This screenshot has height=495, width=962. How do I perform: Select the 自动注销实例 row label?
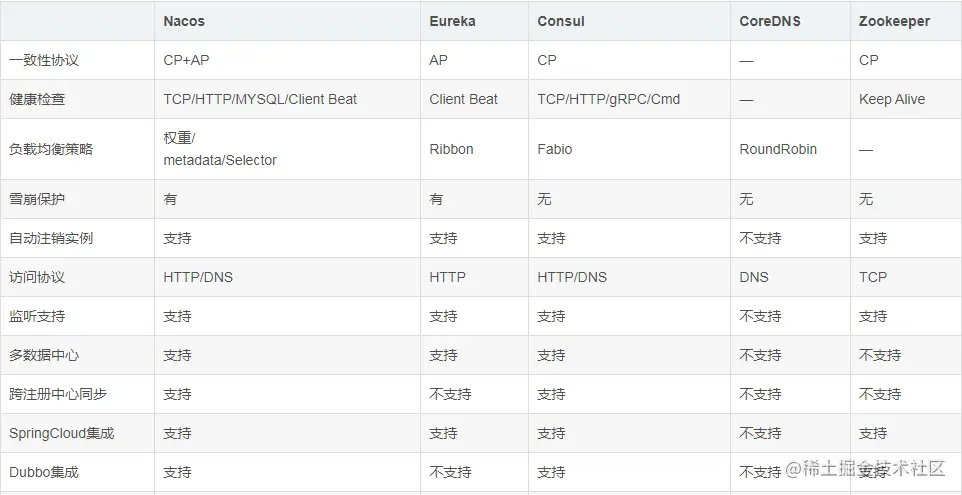click(51, 238)
